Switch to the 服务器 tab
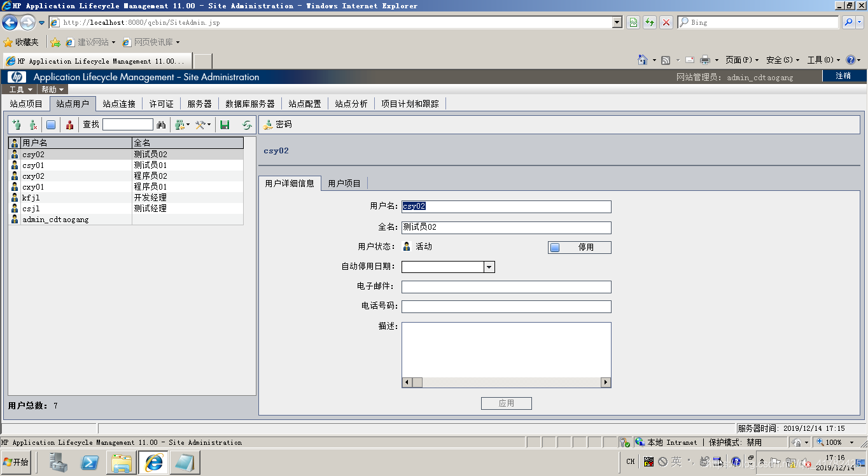This screenshot has width=868, height=476. (199, 104)
